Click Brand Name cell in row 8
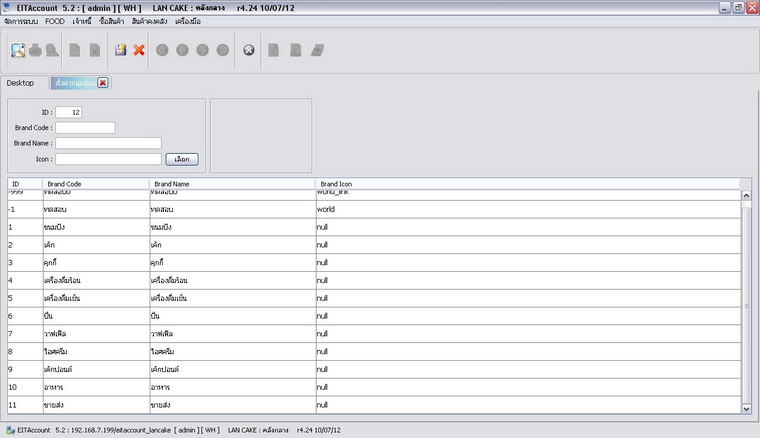Viewport: 760px width, 438px height. click(233, 352)
